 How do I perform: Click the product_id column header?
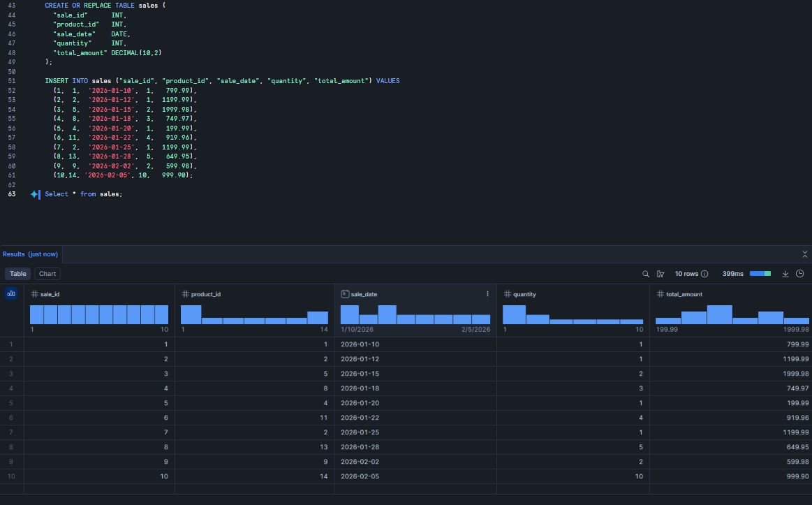pos(207,294)
